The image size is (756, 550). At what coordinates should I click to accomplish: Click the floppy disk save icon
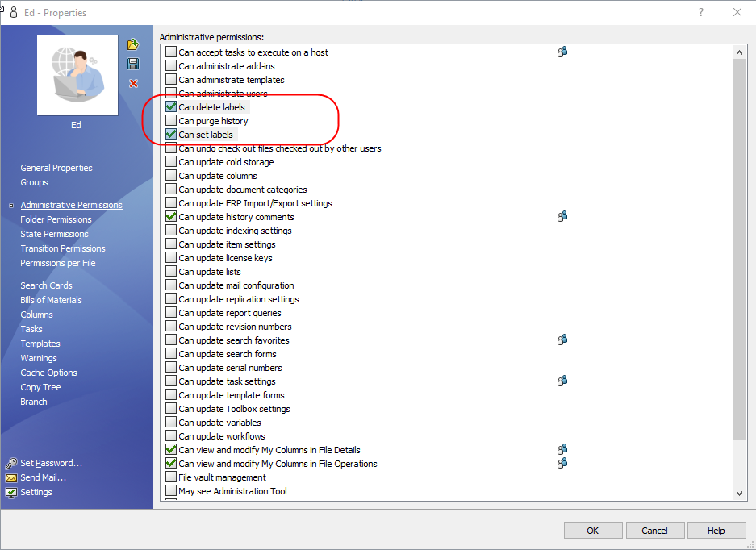pos(133,64)
